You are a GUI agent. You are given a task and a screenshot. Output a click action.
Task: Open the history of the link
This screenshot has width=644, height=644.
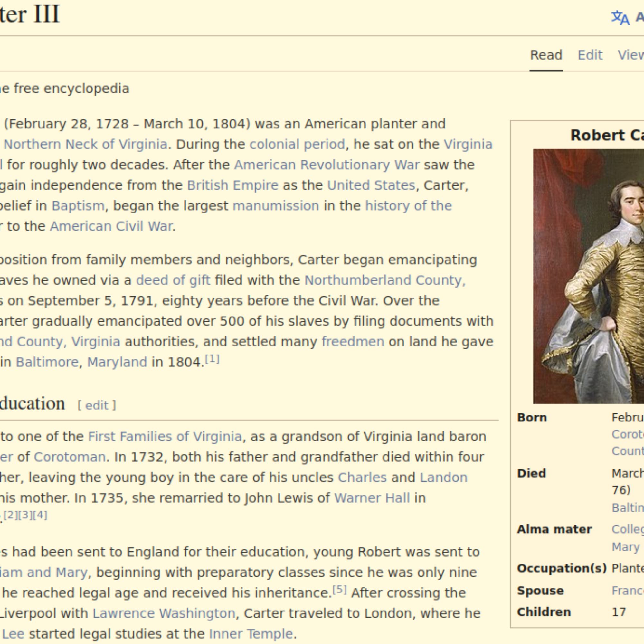point(409,206)
